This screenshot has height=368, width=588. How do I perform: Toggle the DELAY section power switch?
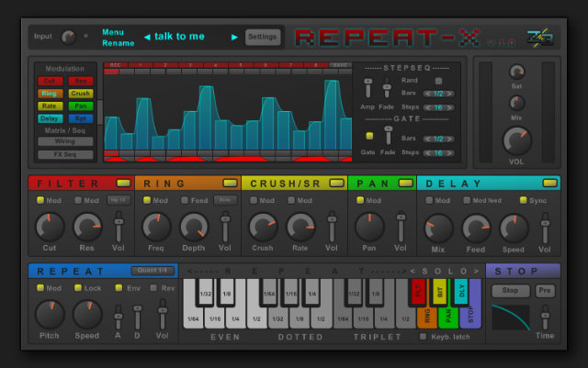pyautogui.click(x=550, y=183)
